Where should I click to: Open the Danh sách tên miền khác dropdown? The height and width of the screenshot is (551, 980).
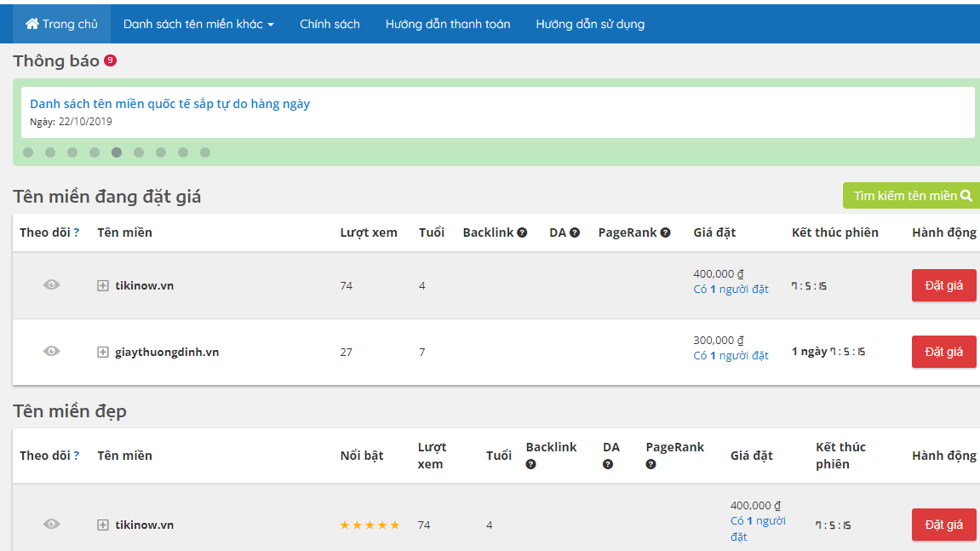pyautogui.click(x=198, y=24)
